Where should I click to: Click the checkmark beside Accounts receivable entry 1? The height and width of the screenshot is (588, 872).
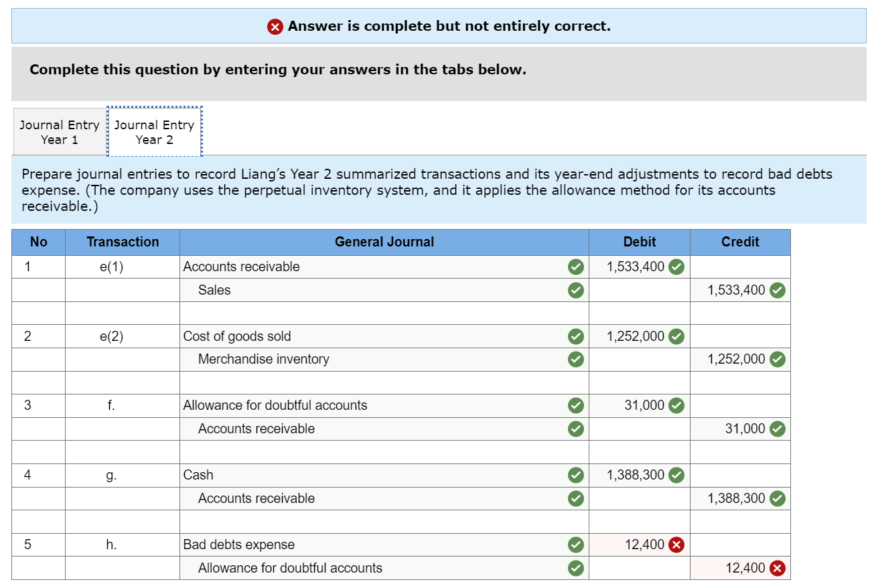pyautogui.click(x=575, y=266)
